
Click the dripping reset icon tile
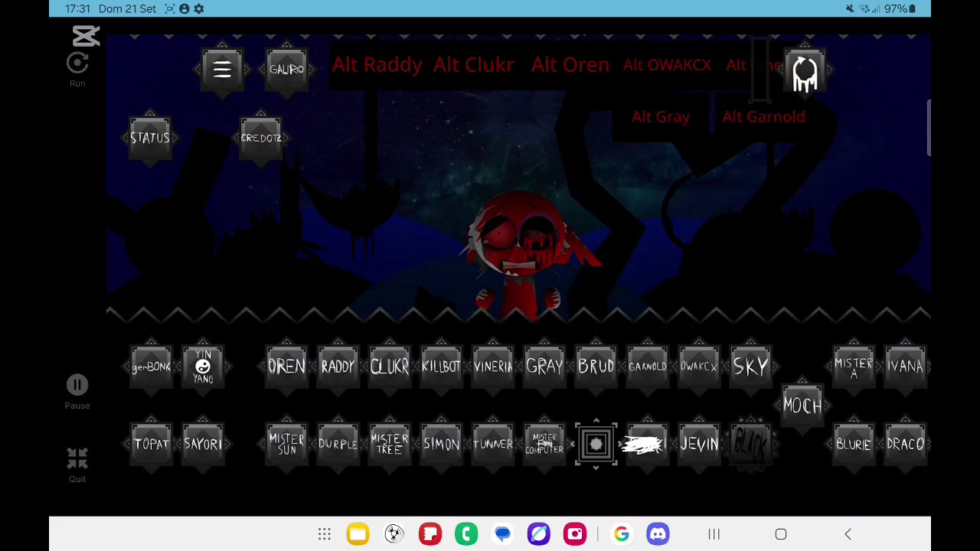(x=805, y=71)
